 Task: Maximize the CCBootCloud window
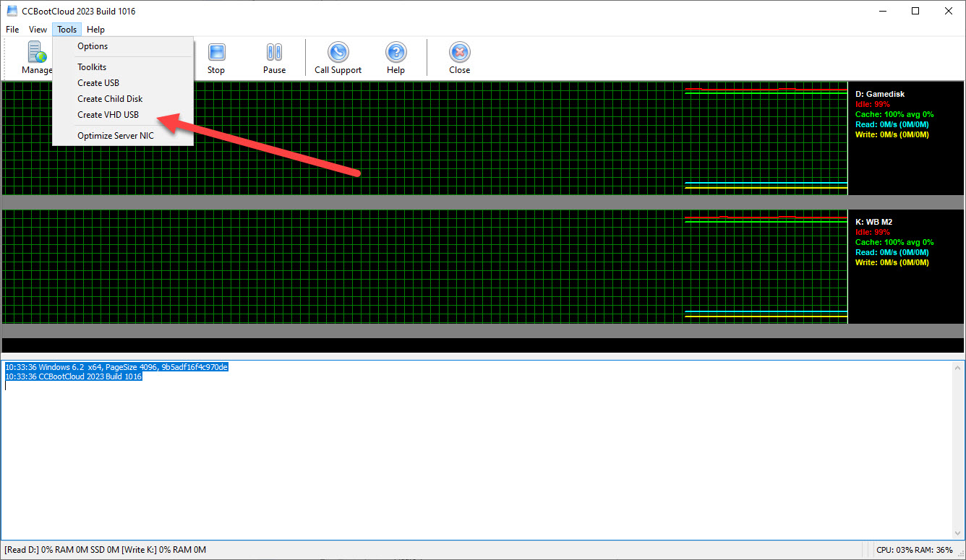pyautogui.click(x=915, y=11)
